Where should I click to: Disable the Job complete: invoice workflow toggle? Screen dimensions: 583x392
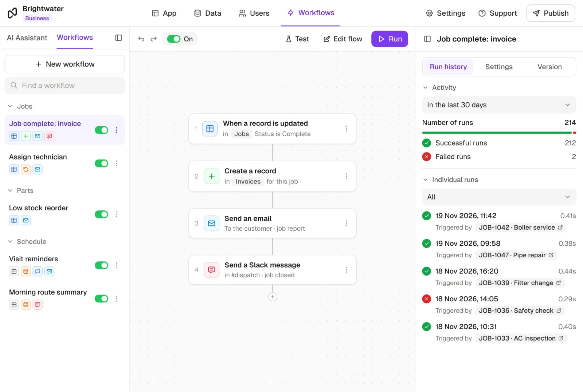(101, 130)
